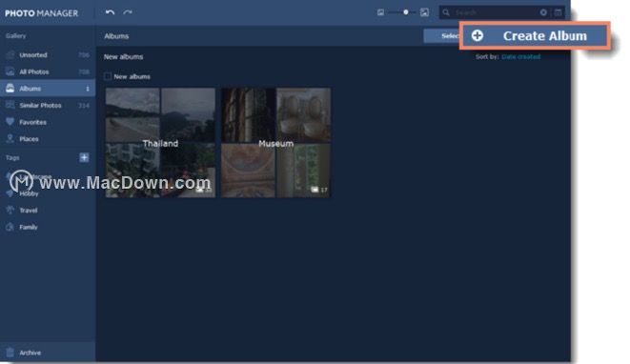Click the calendar icon beside search
630x364 pixels.
559,12
